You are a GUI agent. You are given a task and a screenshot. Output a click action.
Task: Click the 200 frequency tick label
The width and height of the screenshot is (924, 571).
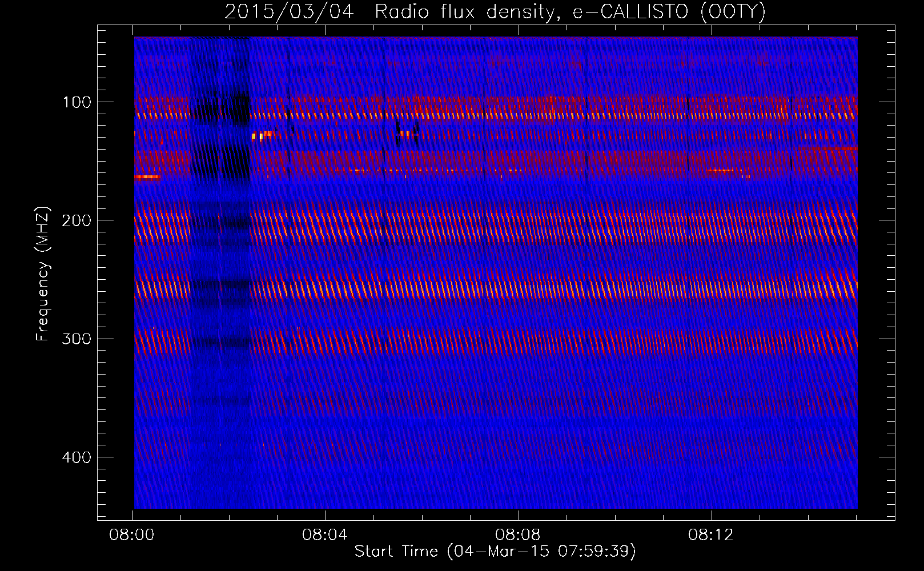coord(77,220)
